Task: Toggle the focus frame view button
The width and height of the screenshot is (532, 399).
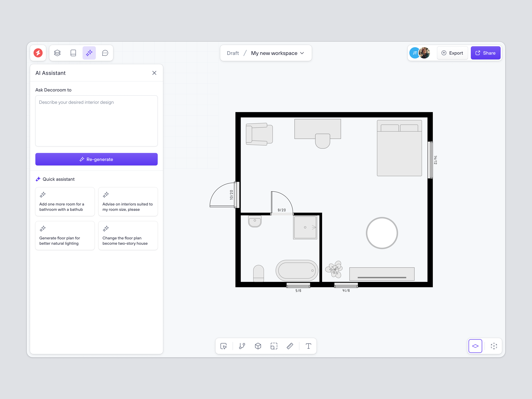Action: [x=494, y=346]
